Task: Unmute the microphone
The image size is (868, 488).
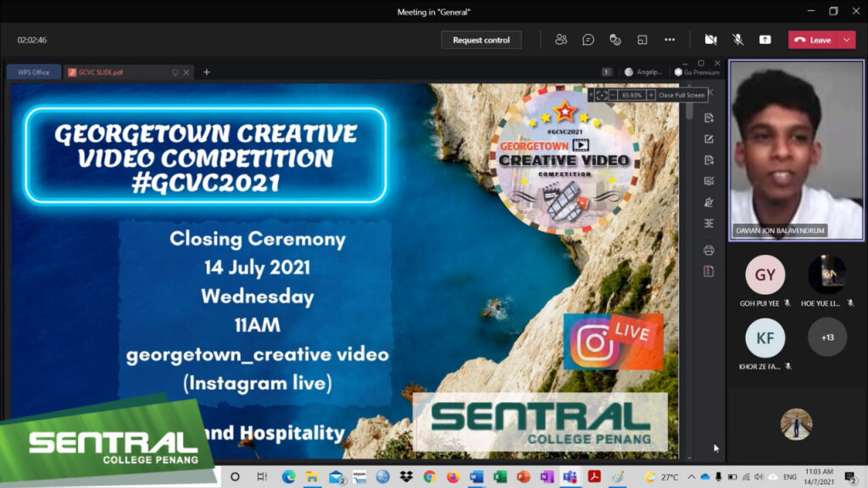Action: (x=738, y=39)
